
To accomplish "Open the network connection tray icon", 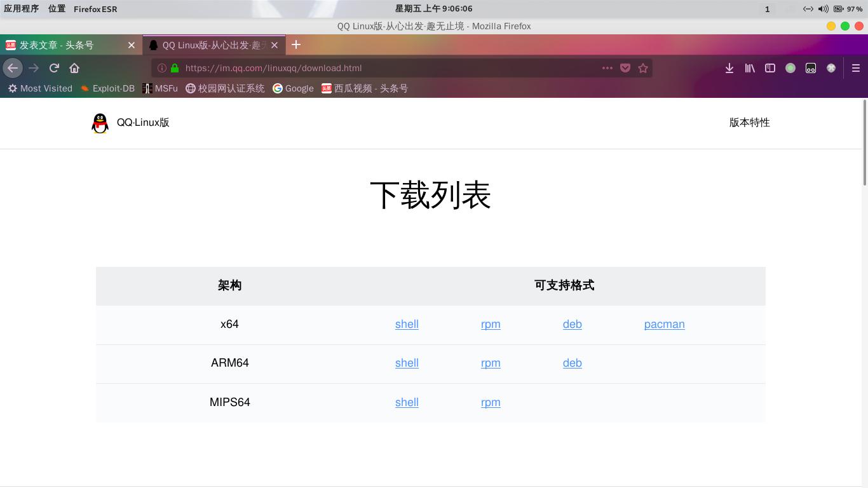I will point(808,9).
